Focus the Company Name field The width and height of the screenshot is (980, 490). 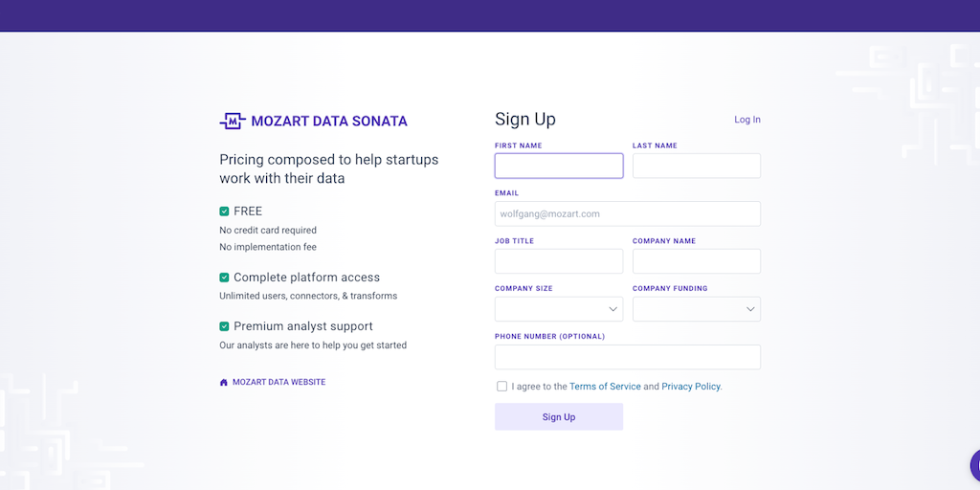[x=697, y=261]
